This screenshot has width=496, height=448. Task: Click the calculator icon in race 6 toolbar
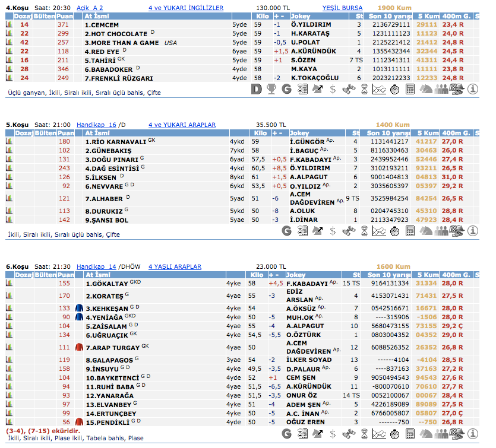pyautogui.click(x=410, y=438)
